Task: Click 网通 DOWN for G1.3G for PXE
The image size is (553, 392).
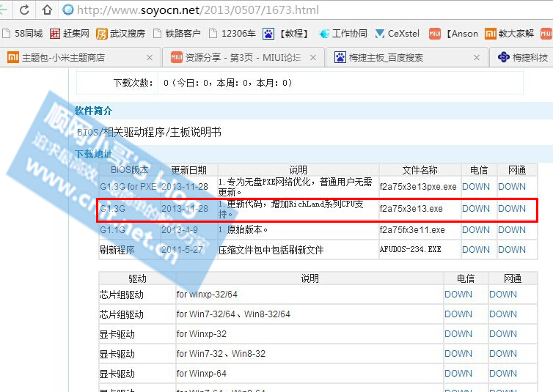Action: point(512,187)
